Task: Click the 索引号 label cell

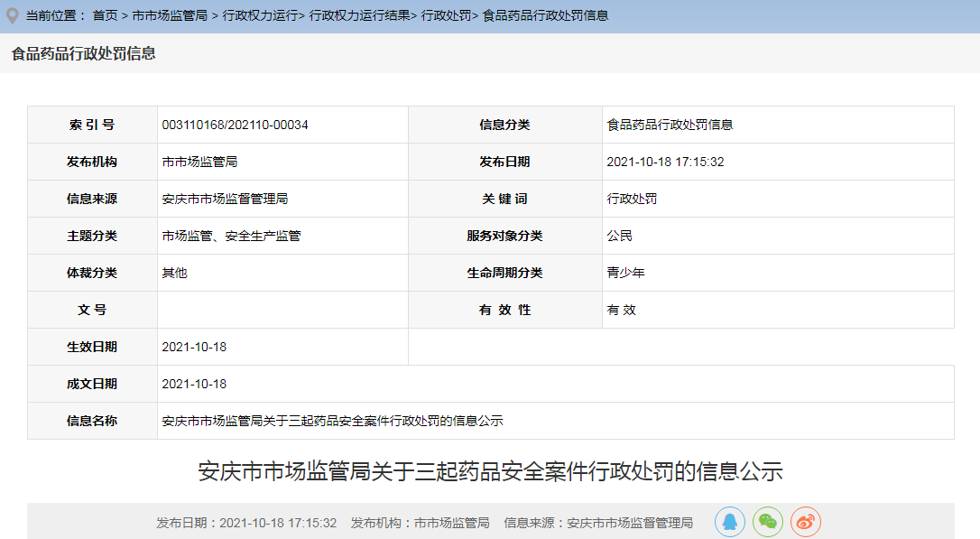Action: (93, 125)
